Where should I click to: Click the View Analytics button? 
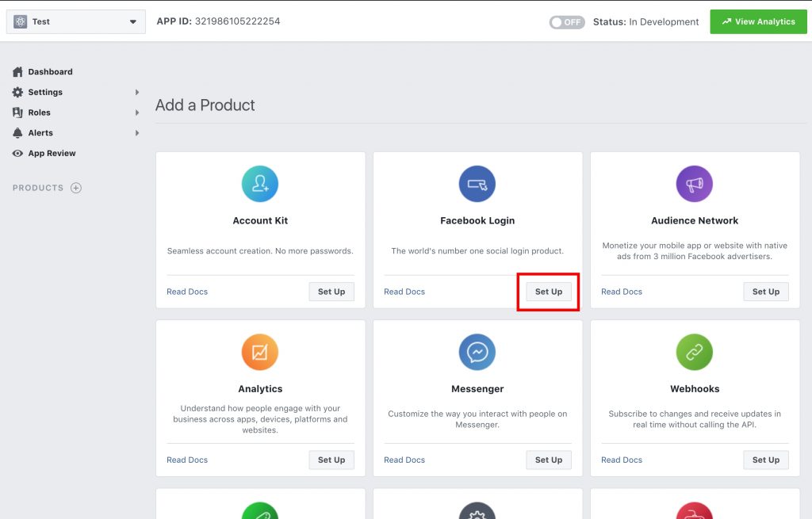[758, 21]
